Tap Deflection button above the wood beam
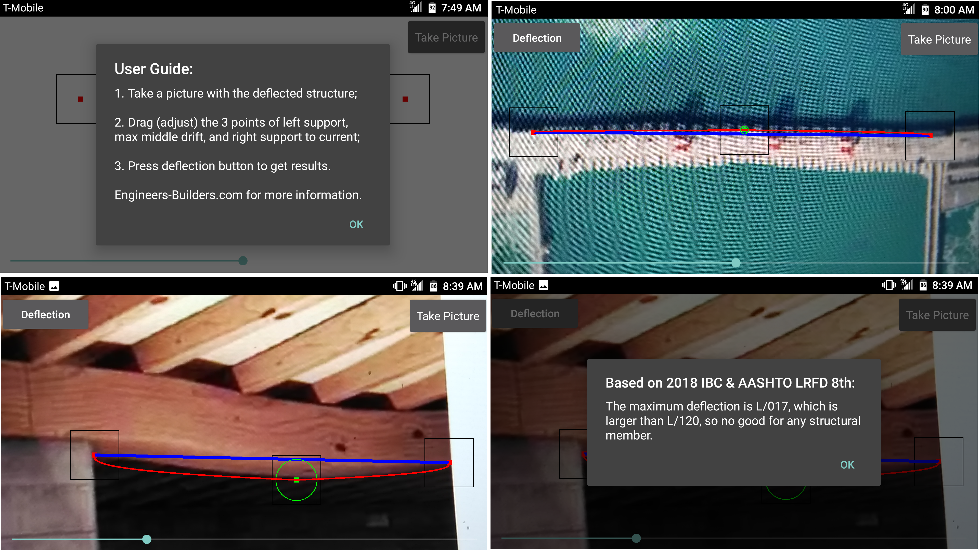 pos(45,314)
